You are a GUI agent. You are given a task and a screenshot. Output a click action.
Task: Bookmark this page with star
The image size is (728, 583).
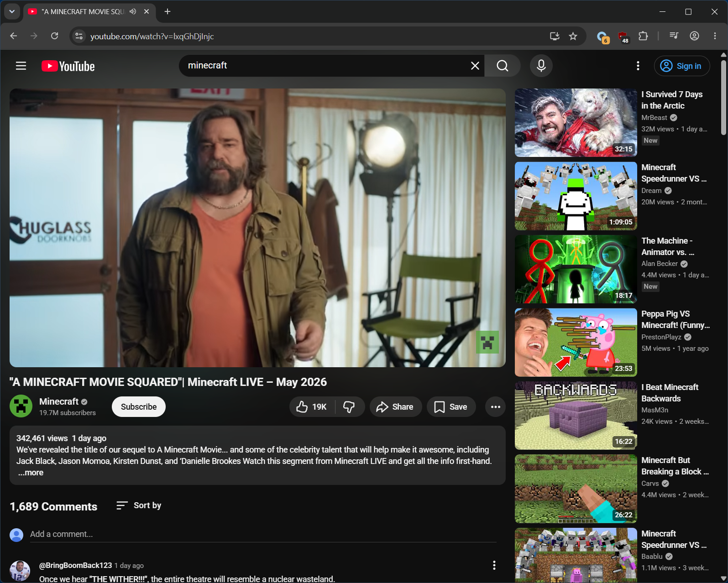coord(573,36)
